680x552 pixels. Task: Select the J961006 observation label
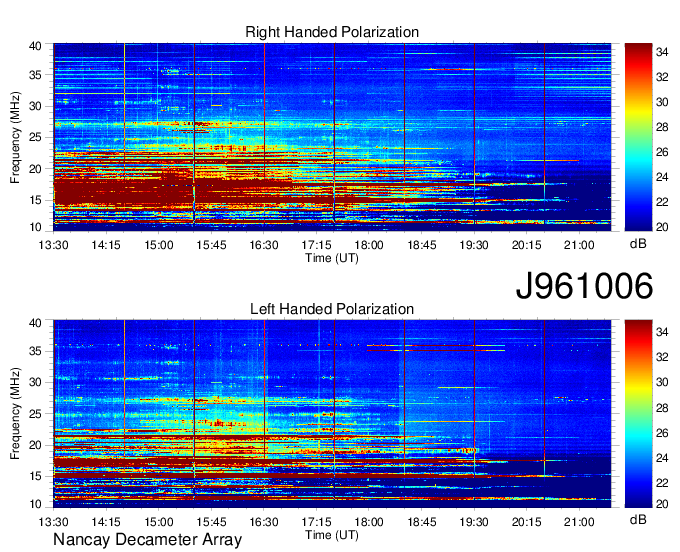(584, 286)
